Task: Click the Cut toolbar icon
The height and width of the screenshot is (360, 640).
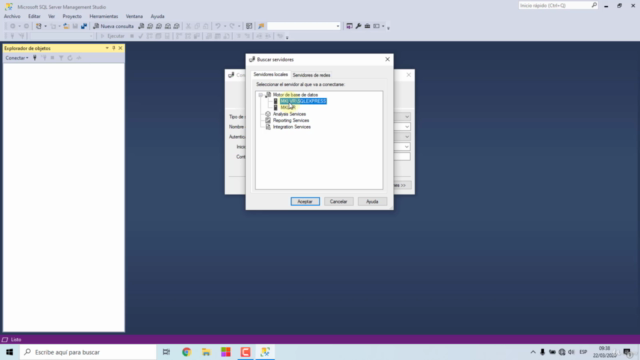Action: coord(188,26)
